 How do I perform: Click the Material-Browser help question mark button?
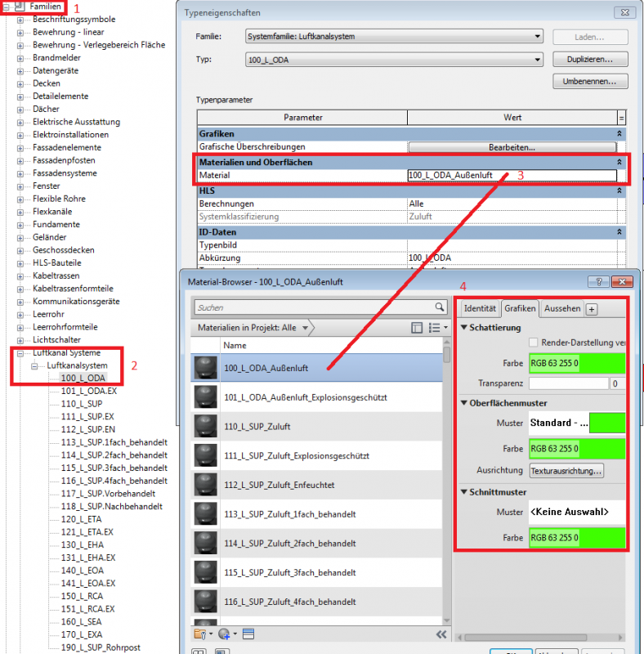pyautogui.click(x=599, y=281)
